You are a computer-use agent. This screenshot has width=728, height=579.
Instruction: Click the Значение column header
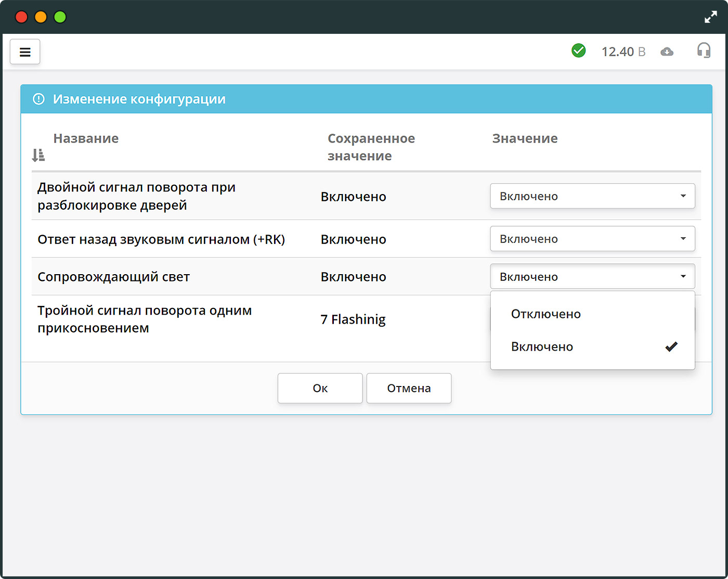525,138
